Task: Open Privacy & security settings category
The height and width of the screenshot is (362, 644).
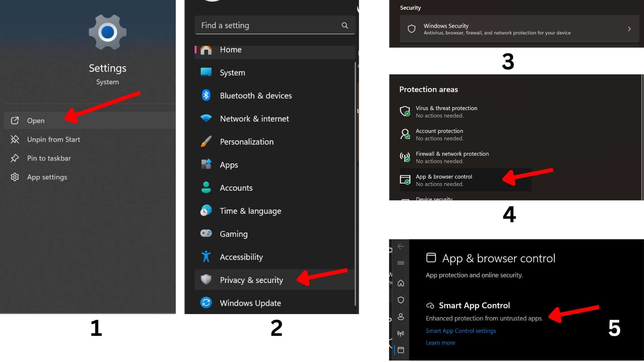Action: tap(251, 280)
